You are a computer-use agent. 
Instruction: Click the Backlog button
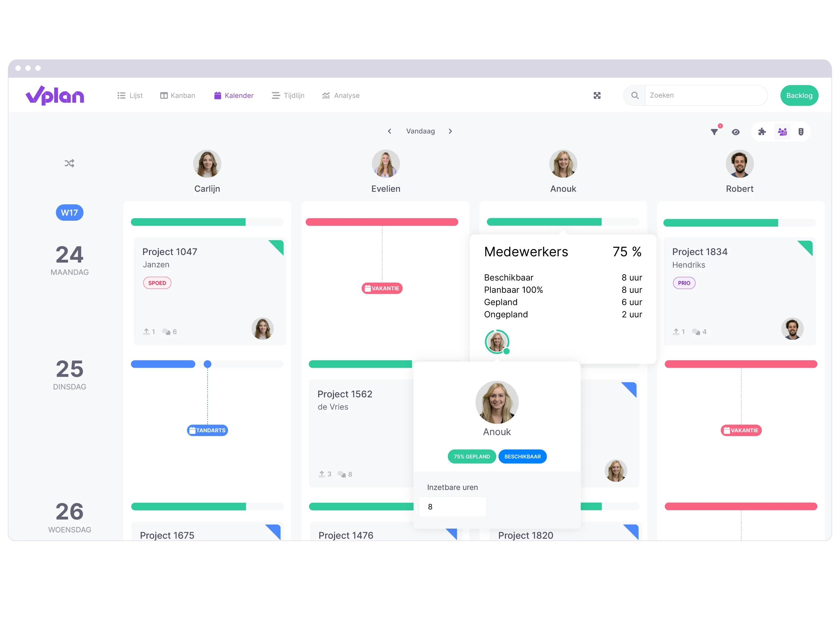click(800, 95)
